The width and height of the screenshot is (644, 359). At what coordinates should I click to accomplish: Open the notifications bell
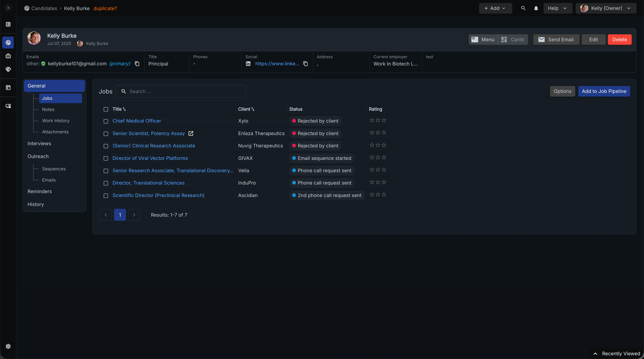pyautogui.click(x=536, y=8)
